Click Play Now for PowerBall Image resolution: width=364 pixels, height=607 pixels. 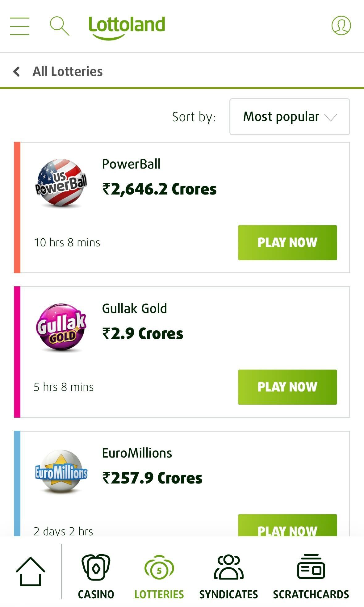287,242
